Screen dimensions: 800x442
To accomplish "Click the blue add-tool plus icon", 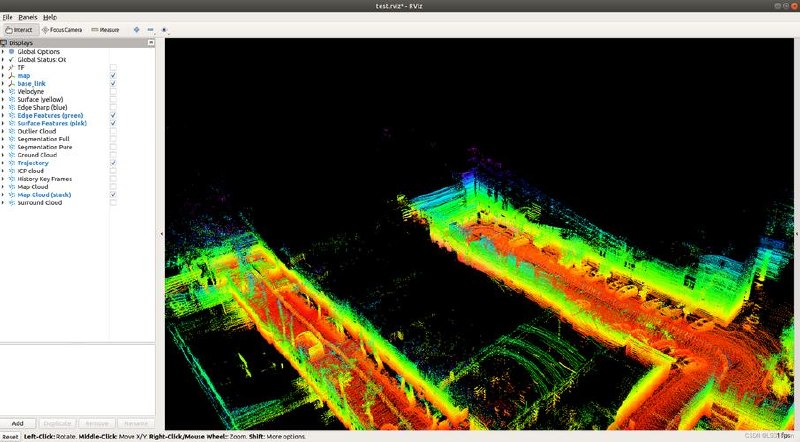I will pyautogui.click(x=136, y=30).
